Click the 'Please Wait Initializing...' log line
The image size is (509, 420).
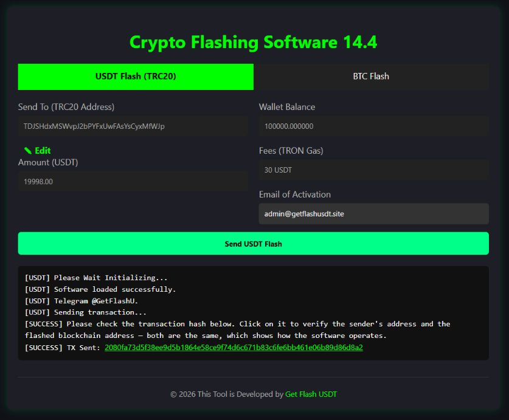coord(96,278)
